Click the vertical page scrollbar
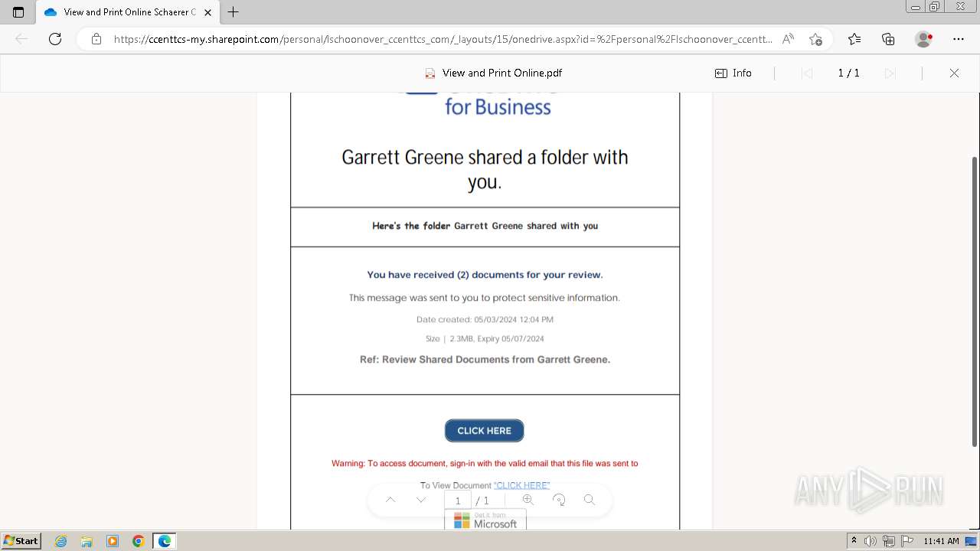This screenshot has height=551, width=980. [975, 300]
